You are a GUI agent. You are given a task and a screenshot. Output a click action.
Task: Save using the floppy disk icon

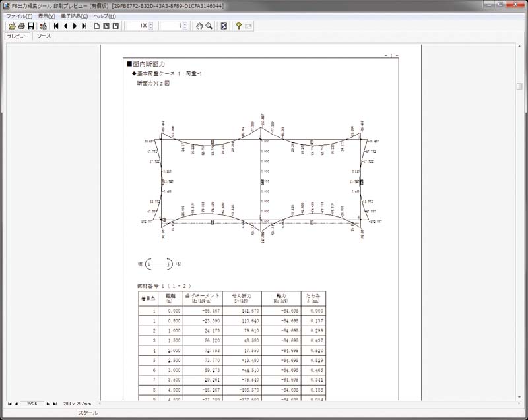pos(31,26)
